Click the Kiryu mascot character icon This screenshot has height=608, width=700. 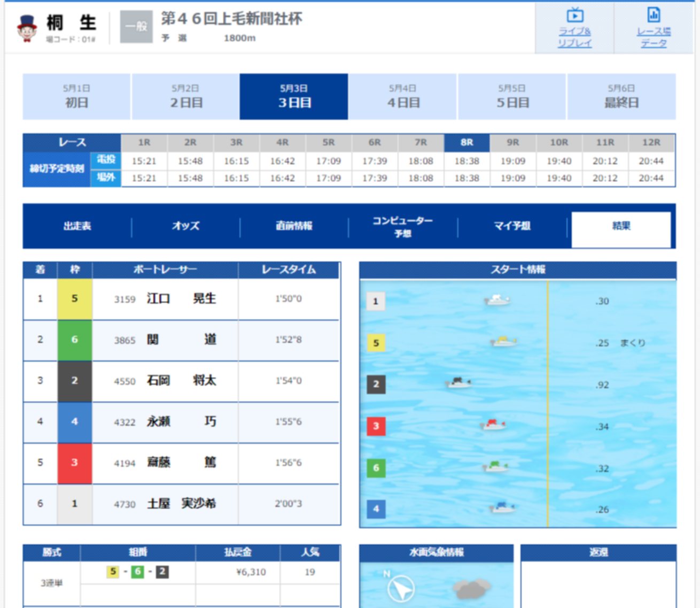click(27, 28)
